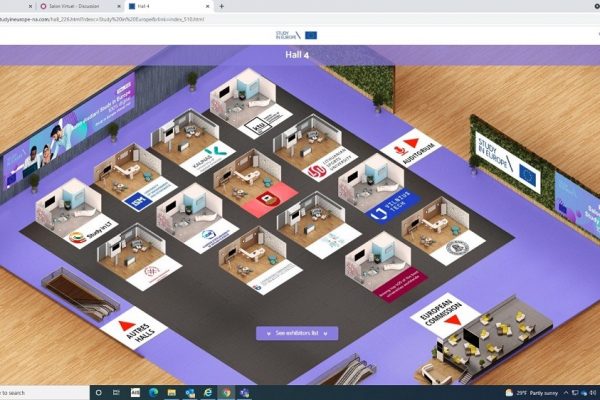Viewport: 600px width, 400px height.
Task: Click the Autres Halls sign
Action: click(134, 328)
